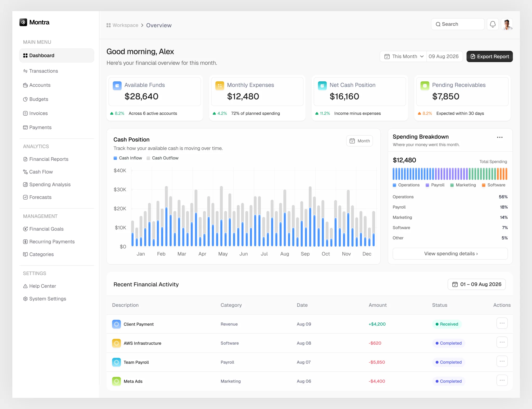Open actions menu for Meta Ads row

click(x=502, y=380)
